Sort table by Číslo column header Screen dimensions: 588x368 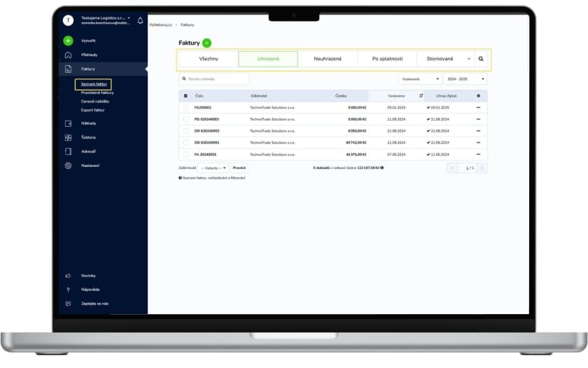[x=199, y=96]
